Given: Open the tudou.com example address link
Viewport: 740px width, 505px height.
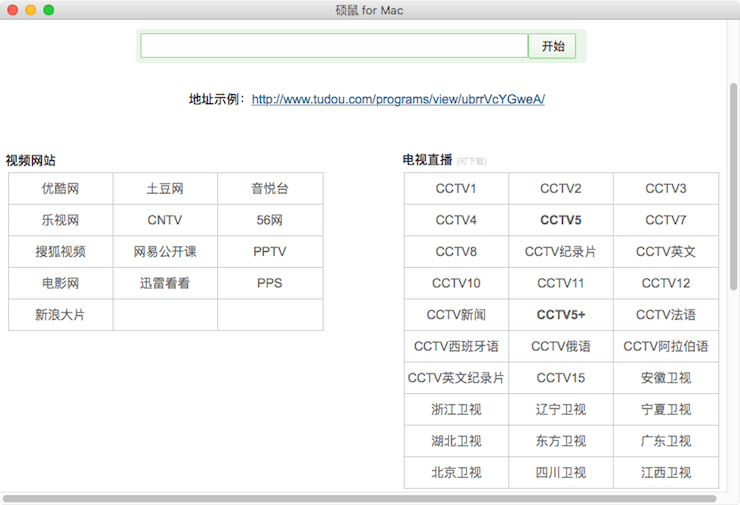Looking at the screenshot, I should click(398, 99).
